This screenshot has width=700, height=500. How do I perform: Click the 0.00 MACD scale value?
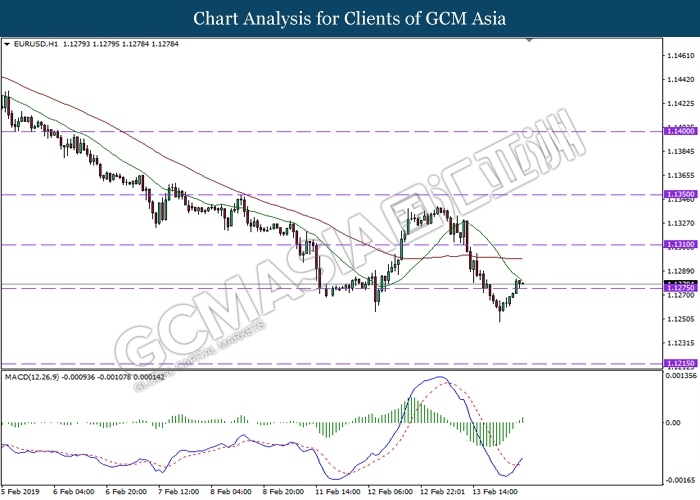tap(673, 423)
